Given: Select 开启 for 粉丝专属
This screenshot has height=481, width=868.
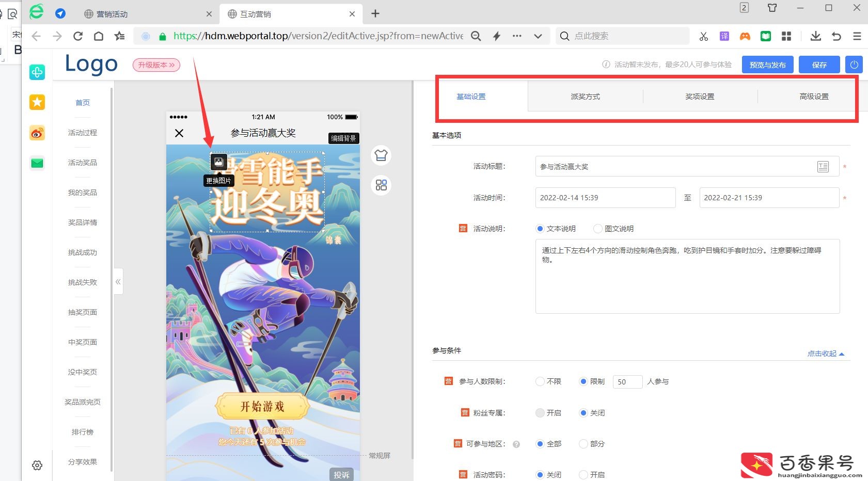Looking at the screenshot, I should click(540, 413).
